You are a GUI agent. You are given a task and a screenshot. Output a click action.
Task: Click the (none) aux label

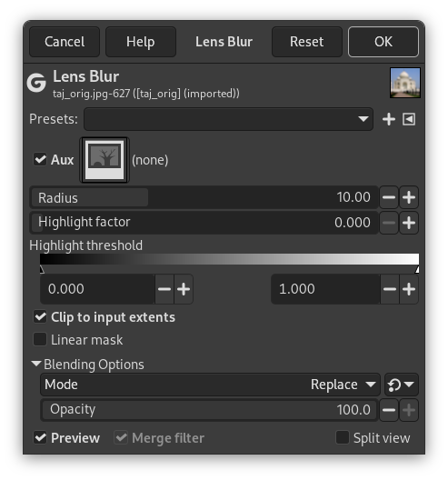coord(150,160)
